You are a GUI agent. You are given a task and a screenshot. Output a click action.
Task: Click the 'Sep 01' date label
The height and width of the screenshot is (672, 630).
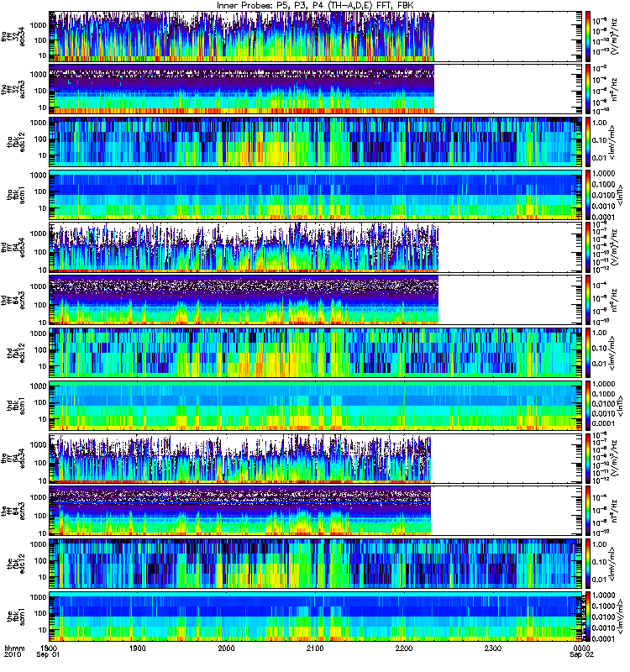point(48,655)
